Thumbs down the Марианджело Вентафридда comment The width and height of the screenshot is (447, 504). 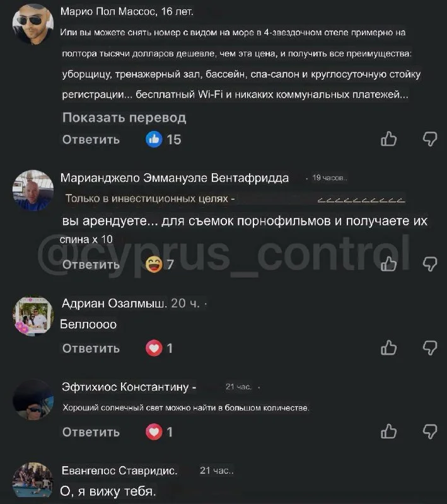[430, 264]
